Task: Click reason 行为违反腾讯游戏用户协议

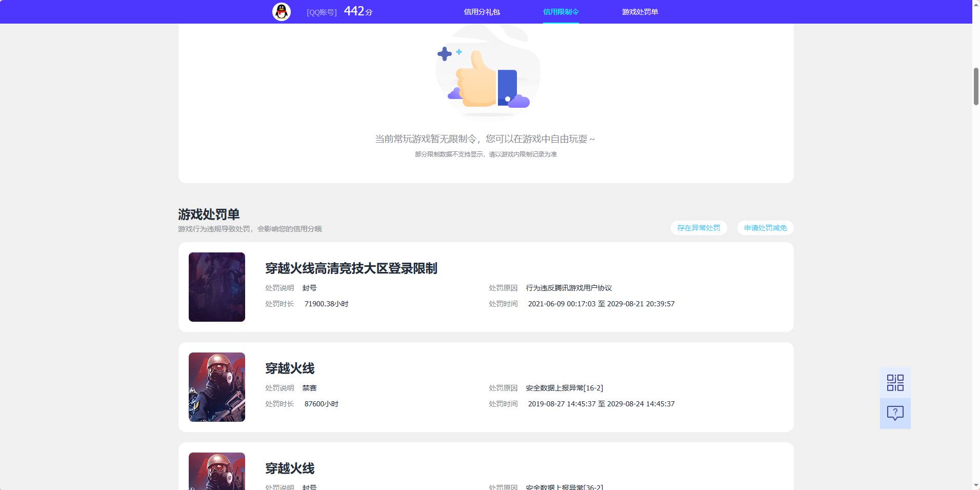Action: (569, 288)
